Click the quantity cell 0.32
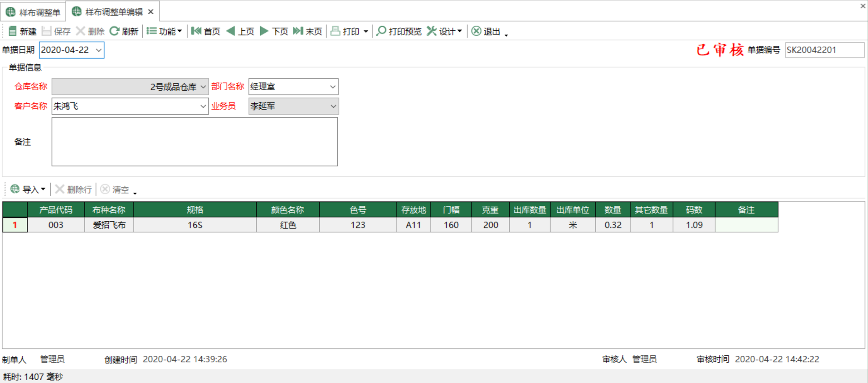868x383 pixels. pos(613,225)
